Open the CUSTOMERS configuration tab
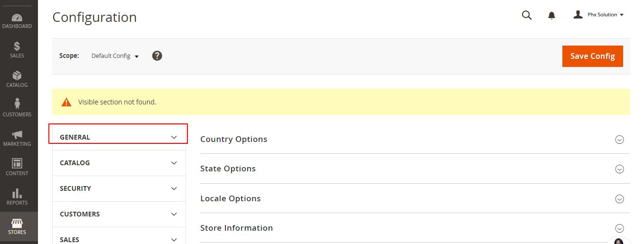644x244 pixels. [119, 214]
